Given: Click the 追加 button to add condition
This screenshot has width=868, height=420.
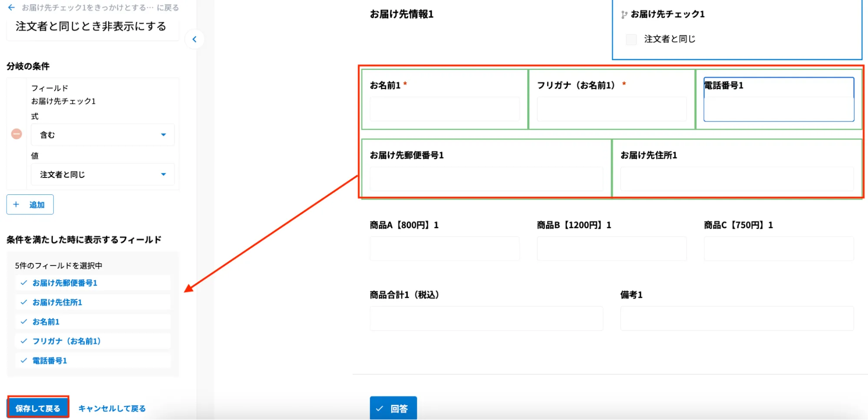Looking at the screenshot, I should tap(30, 205).
